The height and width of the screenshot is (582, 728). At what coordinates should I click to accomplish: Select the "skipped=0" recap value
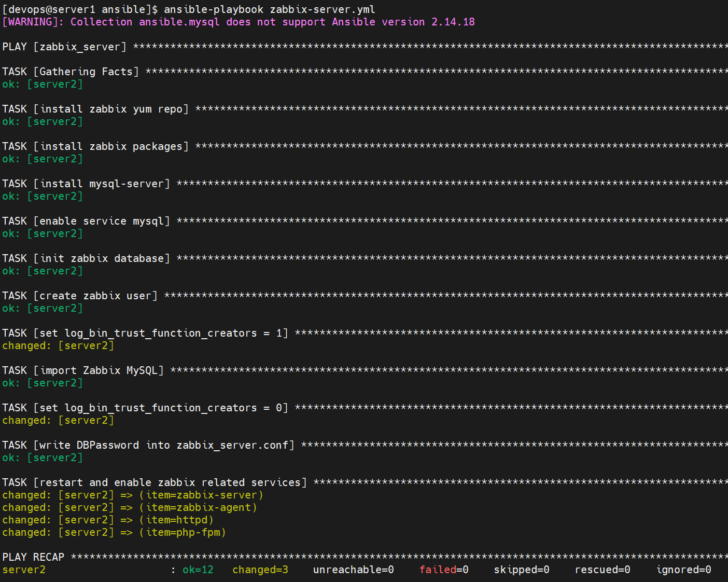pos(522,570)
